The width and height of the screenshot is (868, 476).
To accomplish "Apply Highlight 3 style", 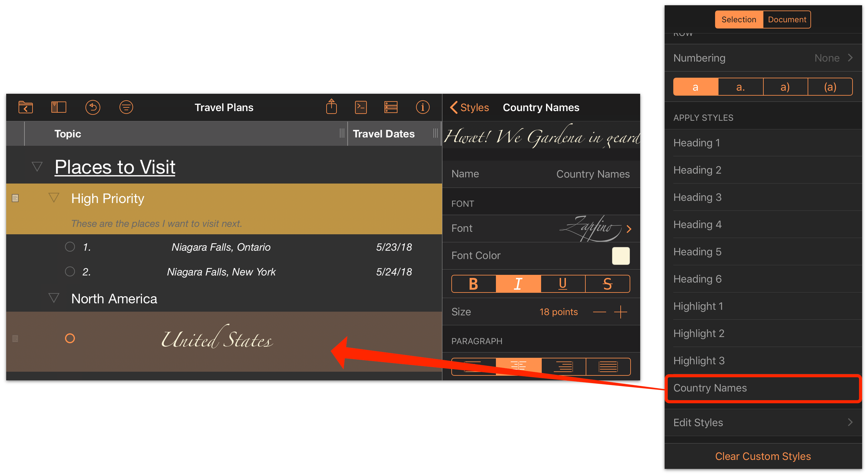I will pyautogui.click(x=763, y=361).
